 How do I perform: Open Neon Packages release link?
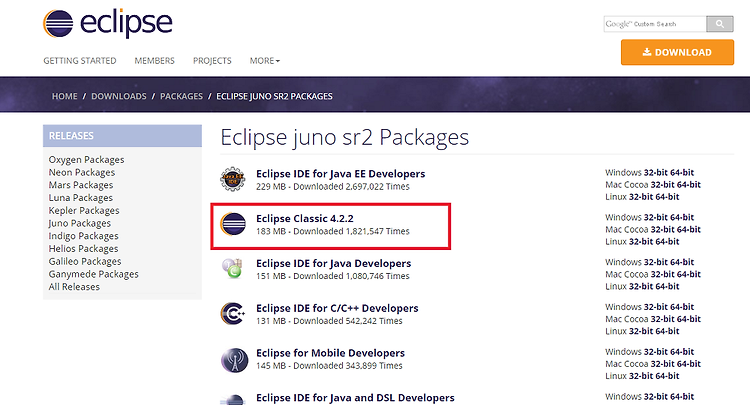click(x=82, y=173)
